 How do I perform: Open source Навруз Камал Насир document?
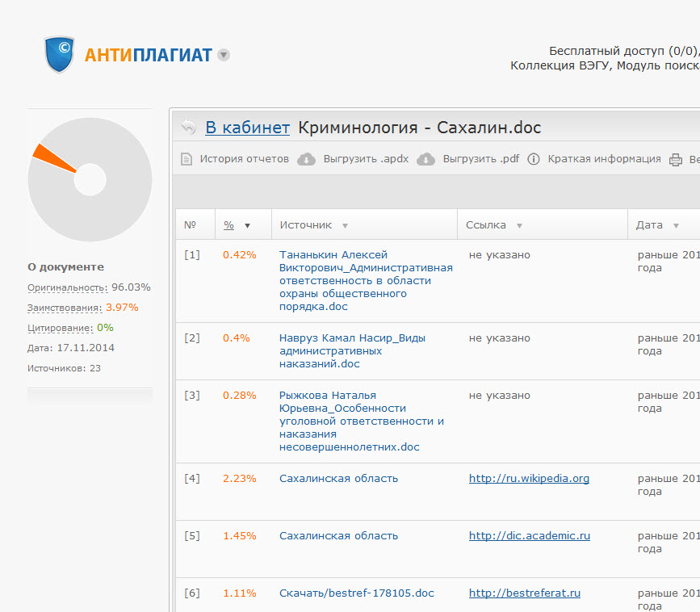tap(352, 351)
